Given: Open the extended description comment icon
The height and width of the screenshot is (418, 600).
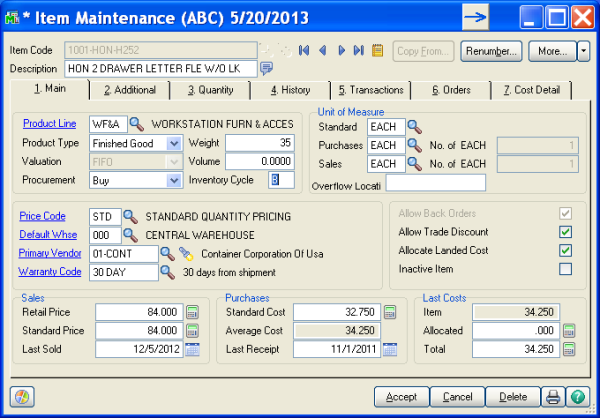Looking at the screenshot, I should [266, 68].
